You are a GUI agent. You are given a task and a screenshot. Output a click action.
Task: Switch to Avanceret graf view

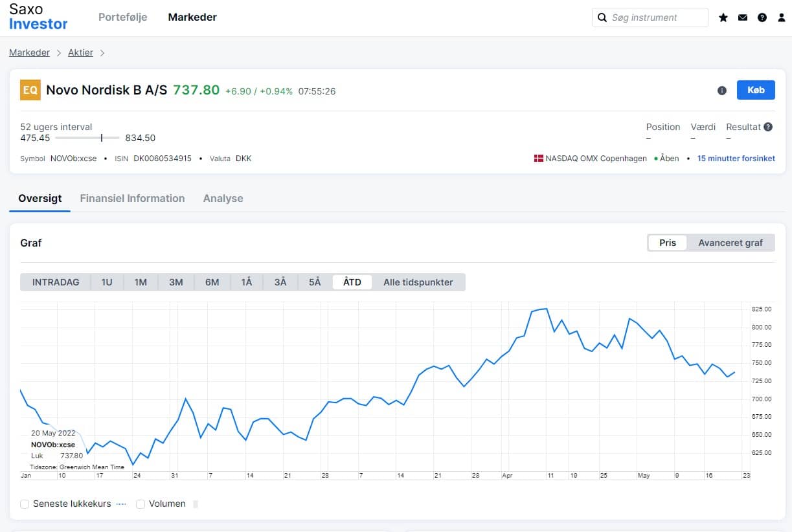tap(730, 243)
